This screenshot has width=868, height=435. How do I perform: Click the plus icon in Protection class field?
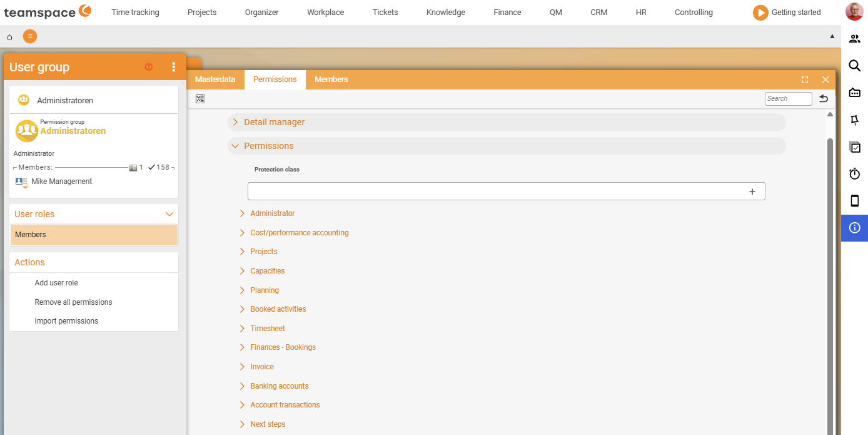pyautogui.click(x=752, y=192)
